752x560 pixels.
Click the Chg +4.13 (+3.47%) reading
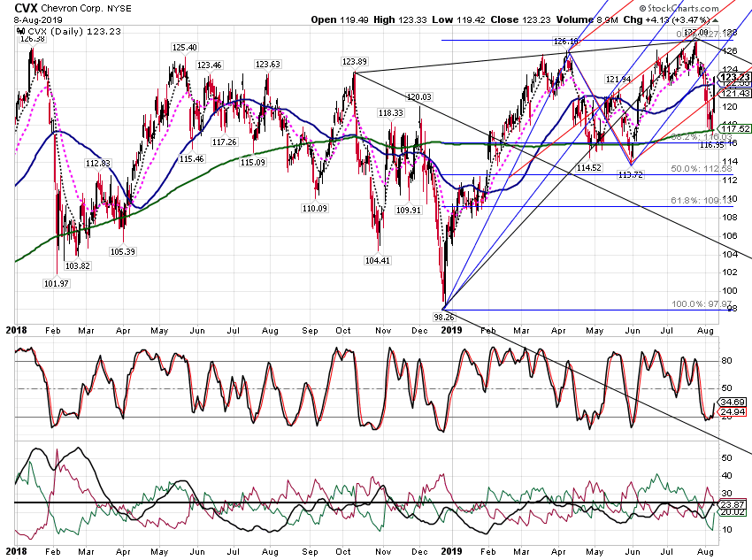667,19
